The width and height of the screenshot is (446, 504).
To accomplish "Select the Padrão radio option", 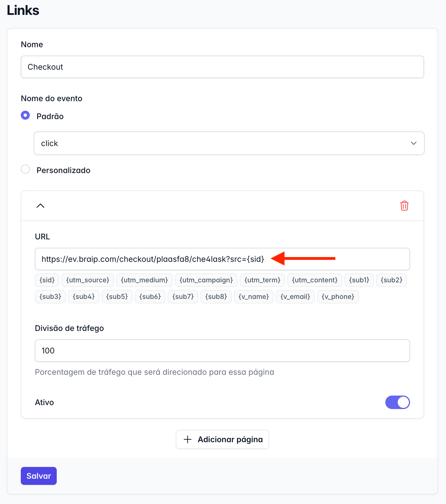I will tap(25, 115).
